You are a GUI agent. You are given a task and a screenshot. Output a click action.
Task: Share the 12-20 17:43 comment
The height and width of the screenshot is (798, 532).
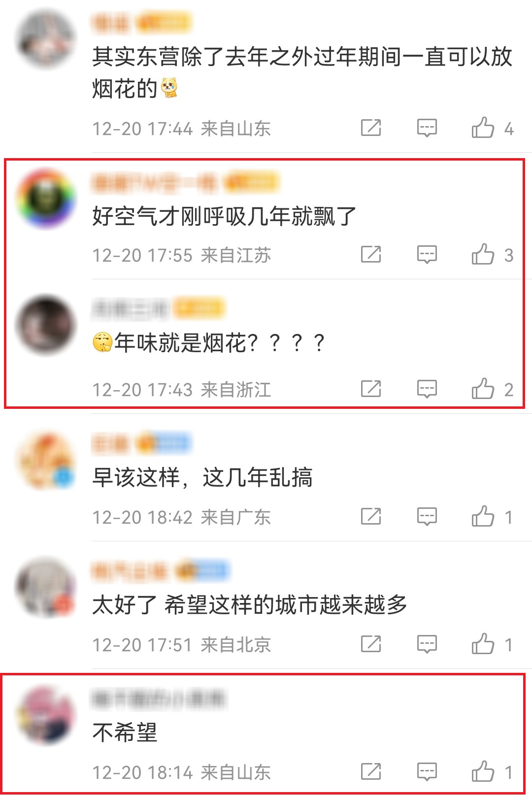pyautogui.click(x=371, y=389)
